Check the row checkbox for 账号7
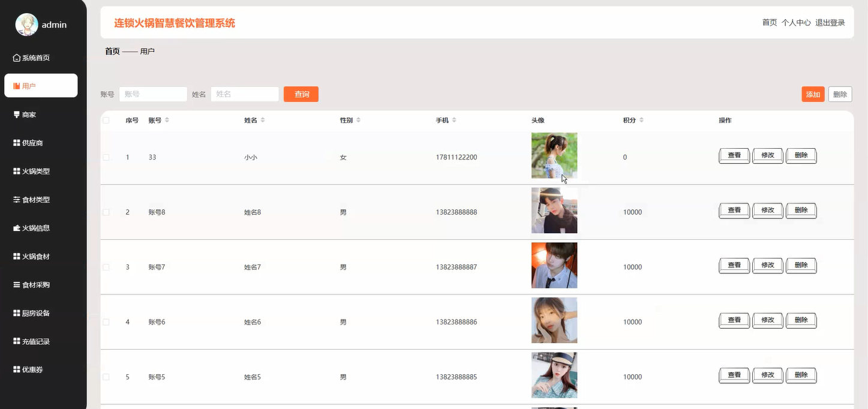 pyautogui.click(x=106, y=267)
